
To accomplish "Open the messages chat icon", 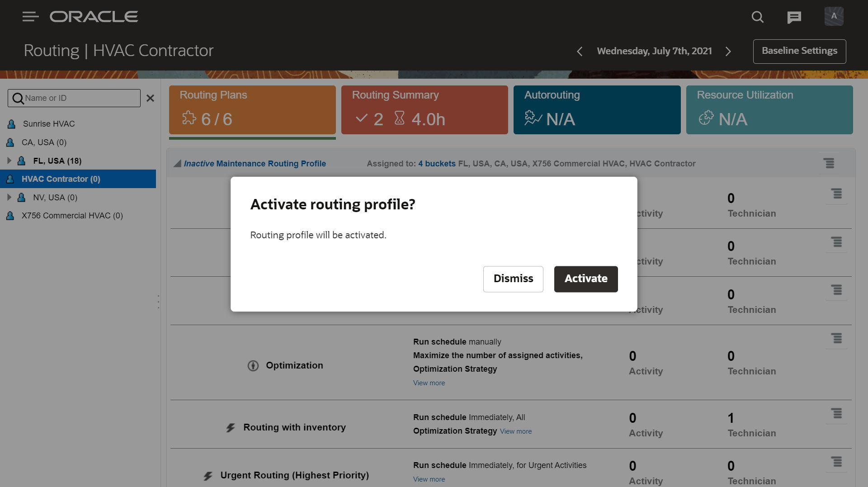I will pos(794,17).
